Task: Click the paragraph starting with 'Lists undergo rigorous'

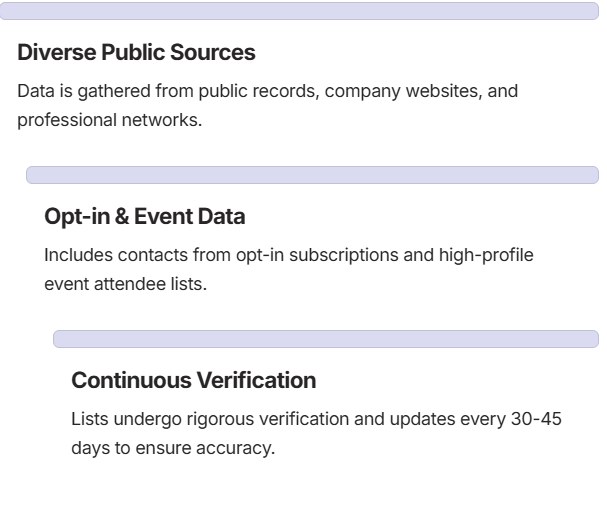Action: (316, 433)
